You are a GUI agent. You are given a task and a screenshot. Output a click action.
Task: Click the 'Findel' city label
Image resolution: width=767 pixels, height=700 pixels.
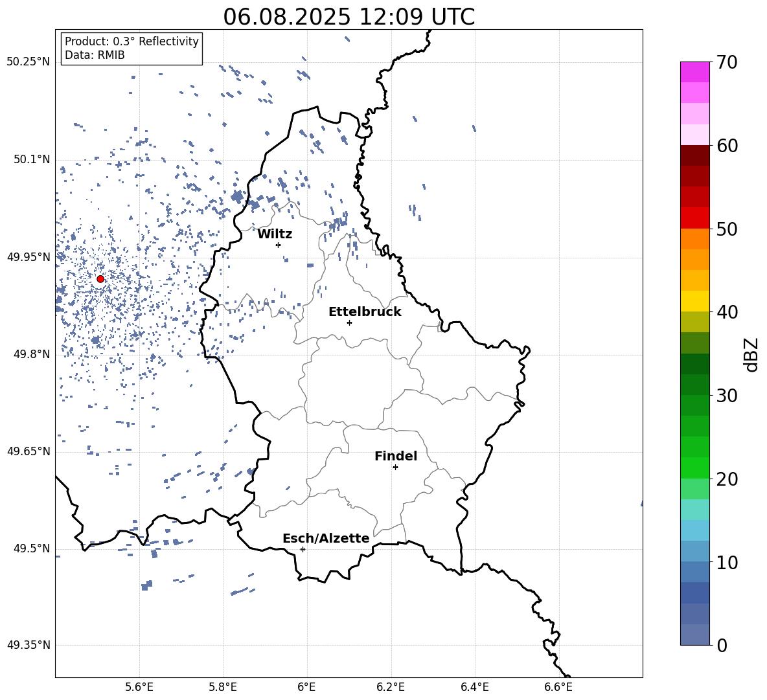(396, 456)
